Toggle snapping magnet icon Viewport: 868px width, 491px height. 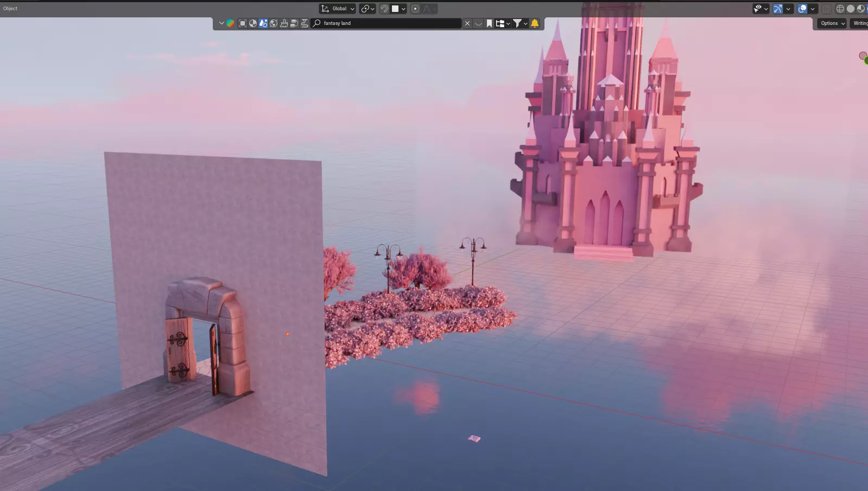coord(384,9)
